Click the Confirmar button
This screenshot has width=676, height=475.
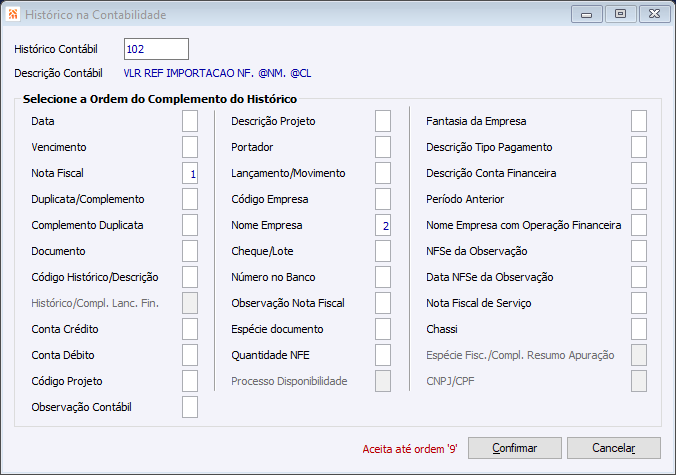(x=514, y=448)
